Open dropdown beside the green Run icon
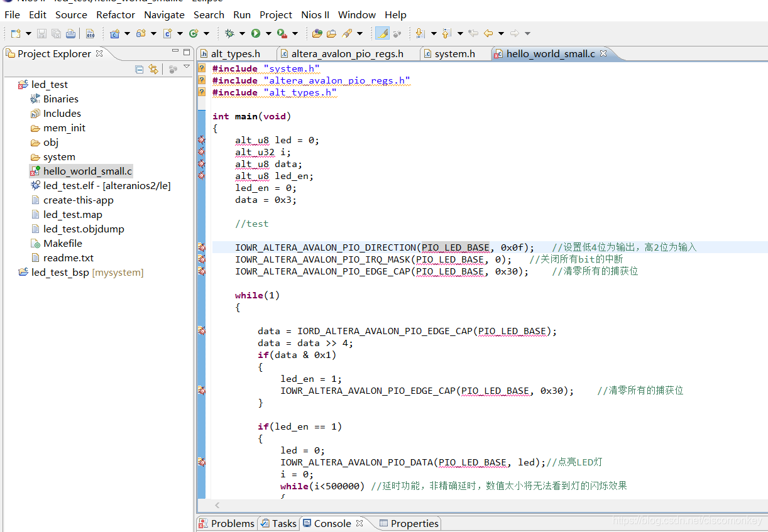Screen dimensions: 768x532 pyautogui.click(x=268, y=34)
